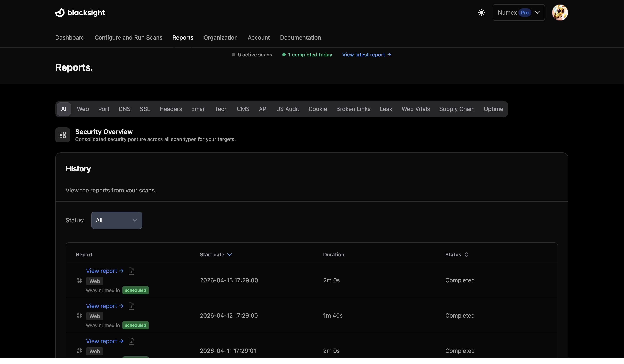Viewport: 624px width, 364px height.
Task: Click the globe icon beside first Web badge
Action: (x=79, y=280)
